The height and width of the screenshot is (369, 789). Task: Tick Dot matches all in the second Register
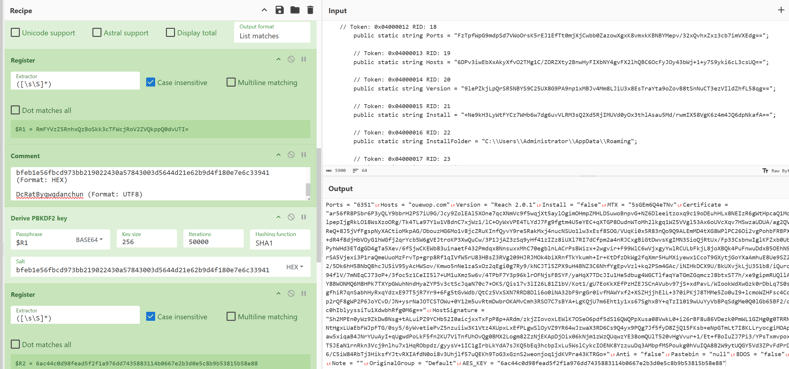(15, 345)
